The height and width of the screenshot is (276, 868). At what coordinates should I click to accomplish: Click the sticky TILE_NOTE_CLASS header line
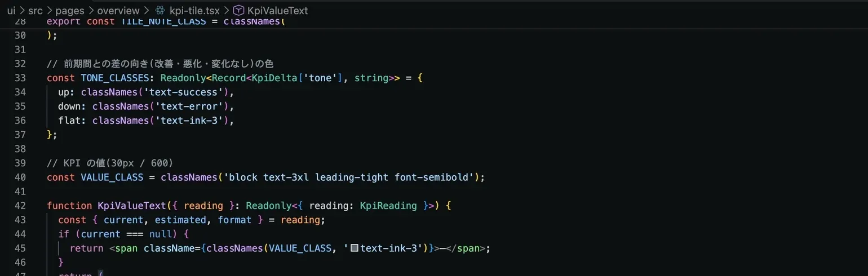click(x=434, y=22)
